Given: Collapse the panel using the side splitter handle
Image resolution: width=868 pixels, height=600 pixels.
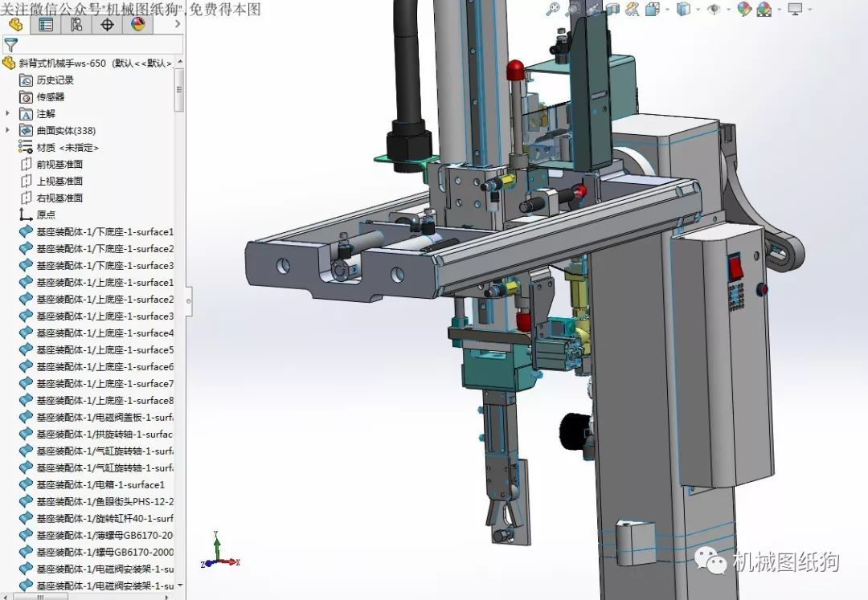Looking at the screenshot, I should click(x=189, y=301).
